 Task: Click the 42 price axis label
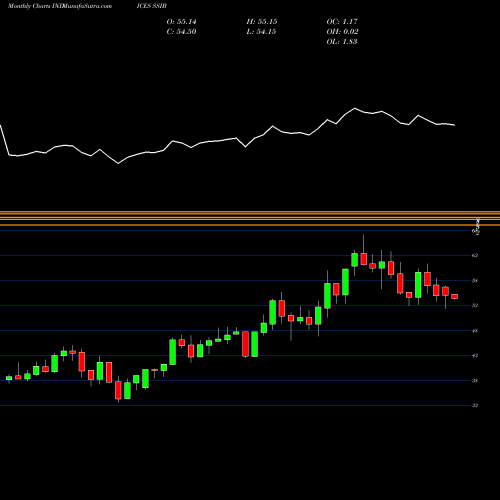tap(475, 355)
